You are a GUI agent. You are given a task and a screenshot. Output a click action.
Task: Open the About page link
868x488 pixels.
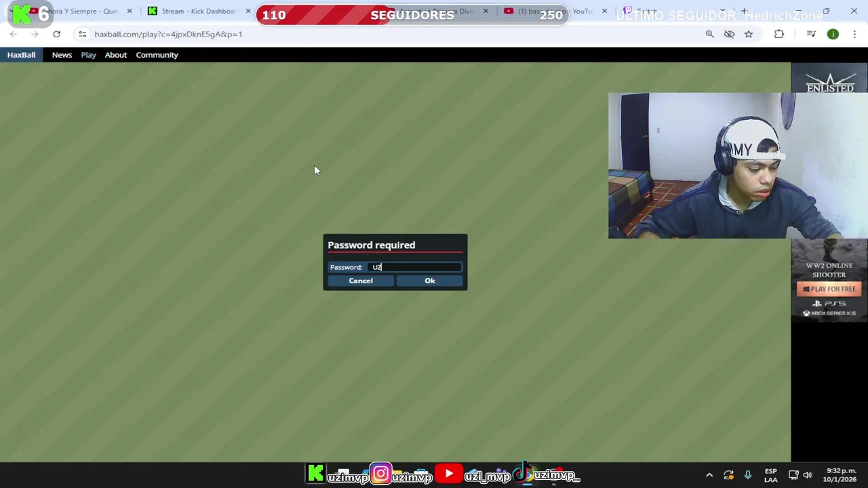pos(116,55)
